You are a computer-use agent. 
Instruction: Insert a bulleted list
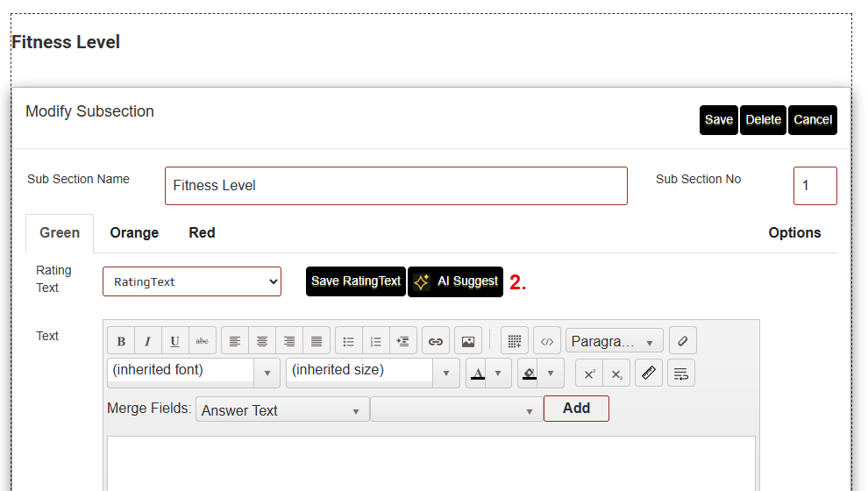(349, 341)
